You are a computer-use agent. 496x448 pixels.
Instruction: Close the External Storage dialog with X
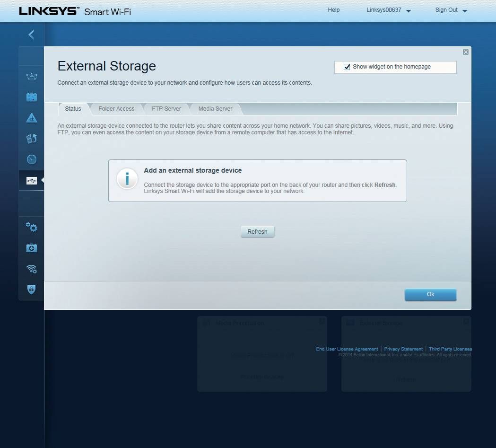click(466, 52)
